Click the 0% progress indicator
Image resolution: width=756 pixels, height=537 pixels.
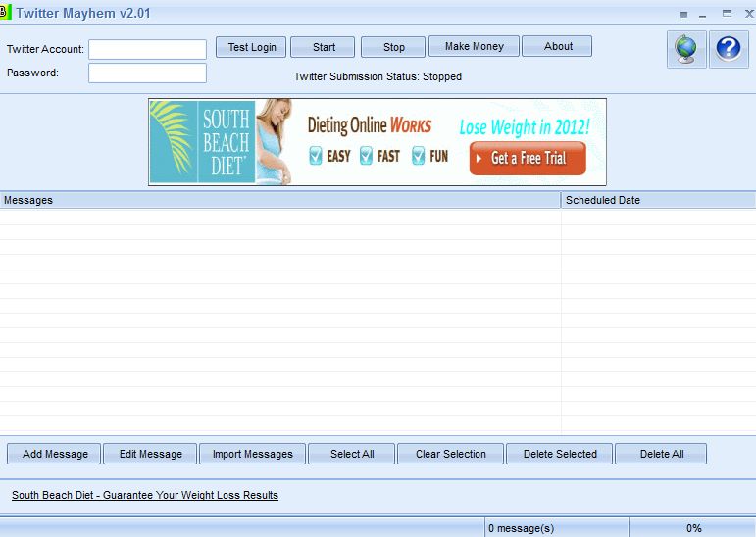(x=694, y=528)
